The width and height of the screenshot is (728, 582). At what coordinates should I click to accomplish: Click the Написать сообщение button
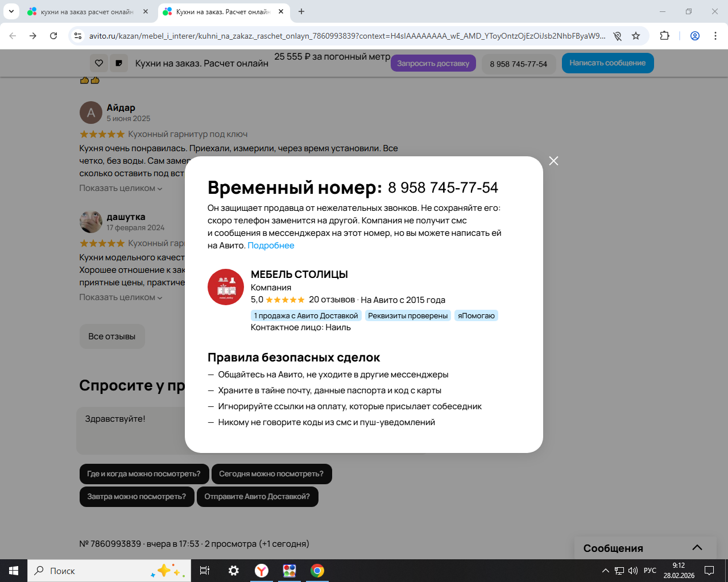[x=607, y=63]
